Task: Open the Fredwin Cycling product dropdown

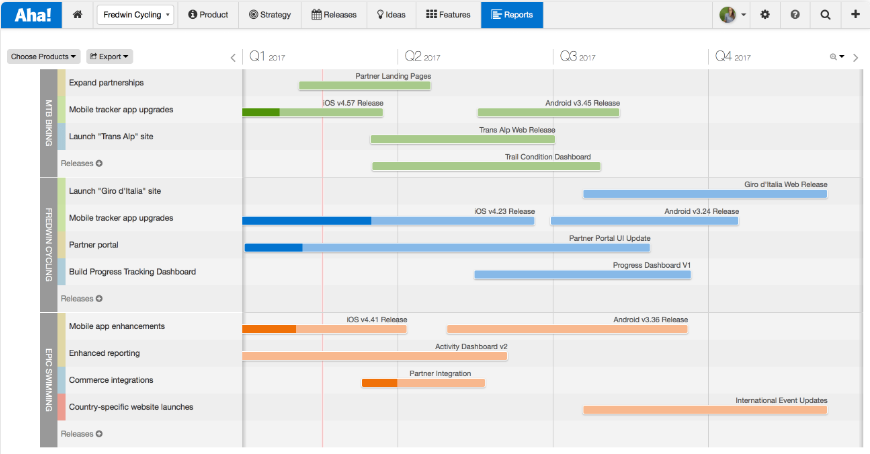Action: 137,15
